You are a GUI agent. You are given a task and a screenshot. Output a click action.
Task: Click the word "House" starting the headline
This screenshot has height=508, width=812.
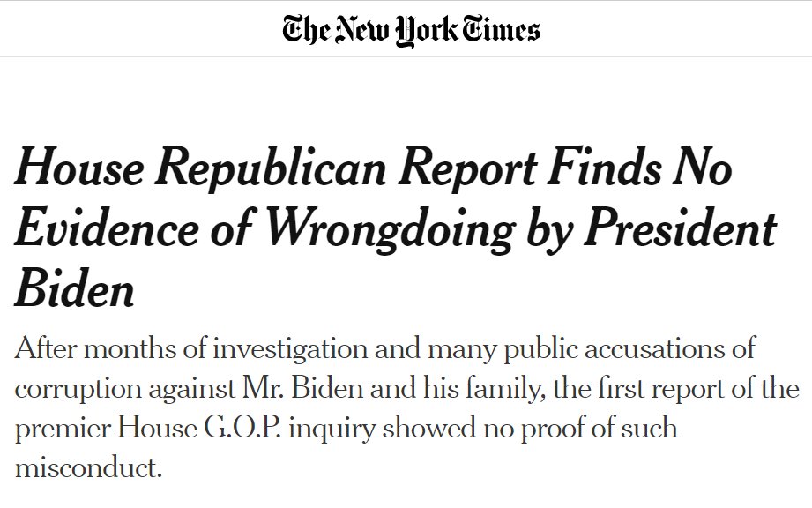click(x=78, y=167)
